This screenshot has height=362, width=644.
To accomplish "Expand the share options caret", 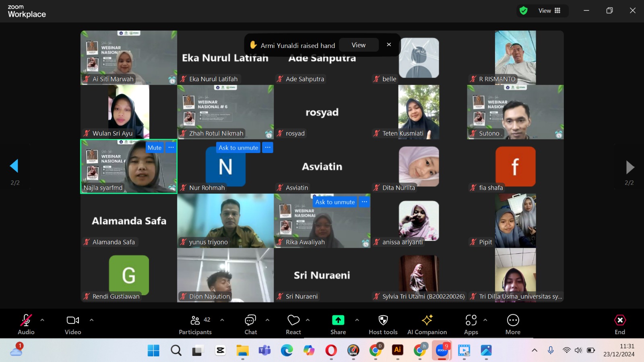I will [357, 320].
